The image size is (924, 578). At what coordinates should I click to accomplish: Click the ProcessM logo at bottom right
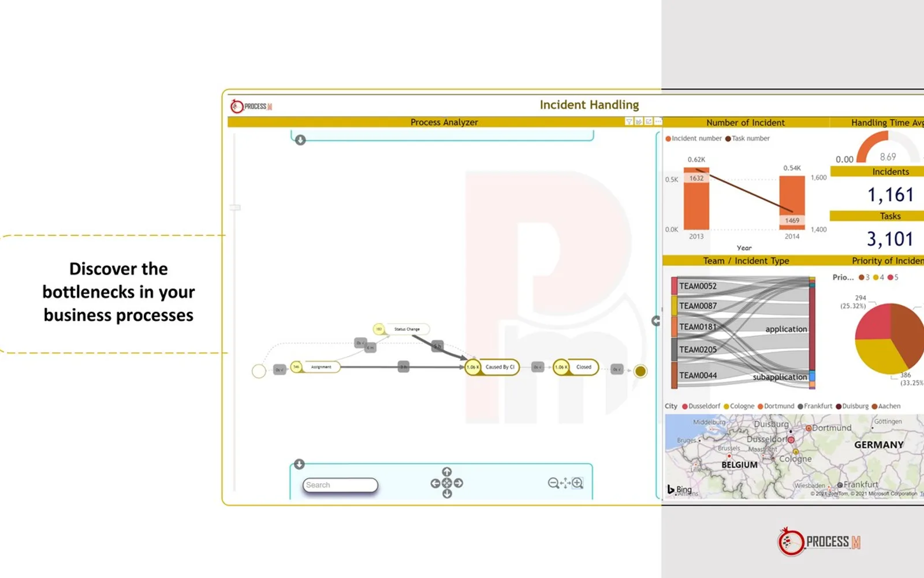[x=819, y=542]
